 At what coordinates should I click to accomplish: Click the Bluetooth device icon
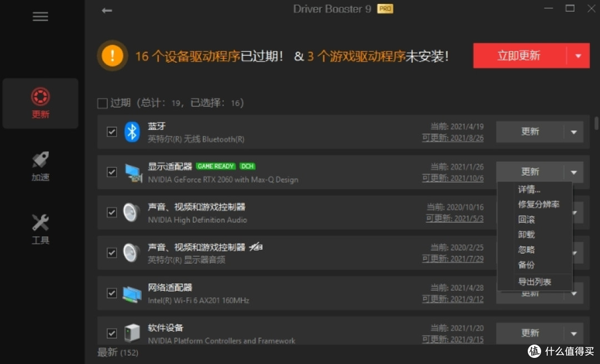tap(132, 132)
